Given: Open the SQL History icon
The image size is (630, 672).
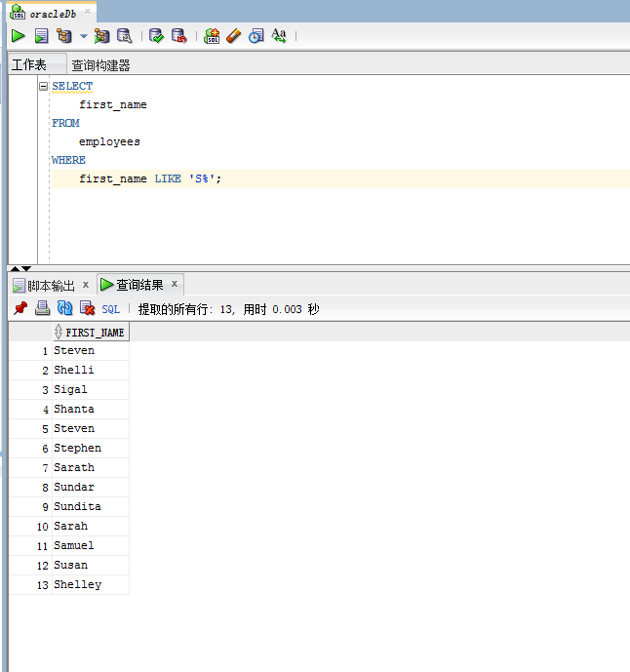Looking at the screenshot, I should coord(256,36).
